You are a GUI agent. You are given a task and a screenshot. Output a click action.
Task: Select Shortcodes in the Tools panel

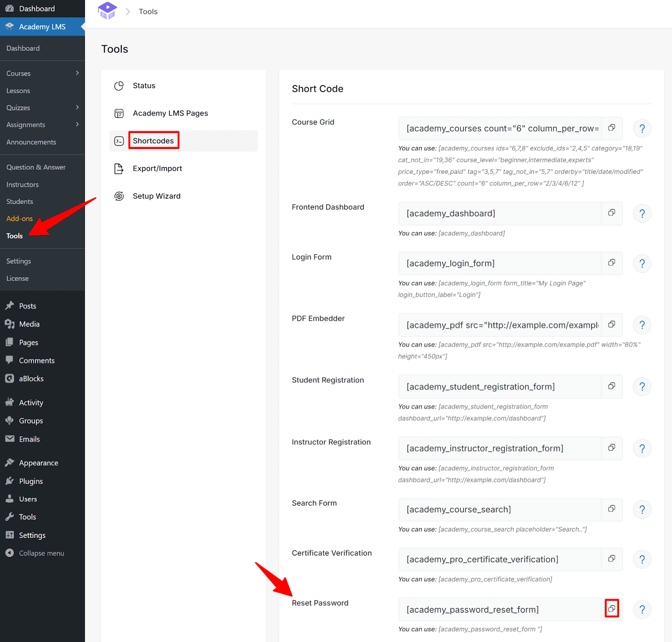[x=153, y=140]
